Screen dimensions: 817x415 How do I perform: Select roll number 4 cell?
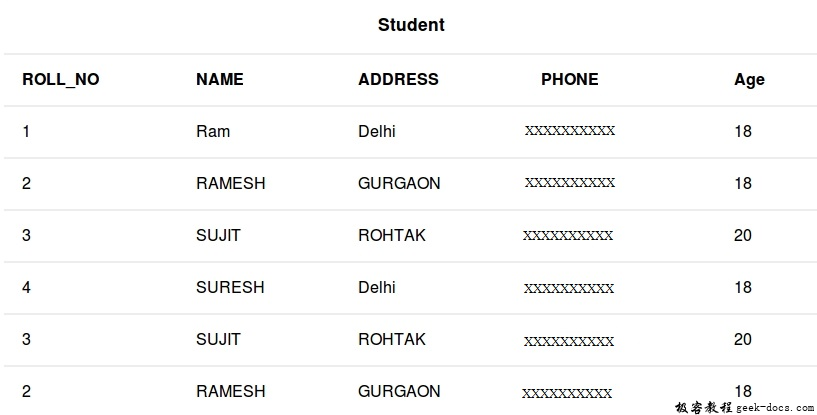[27, 287]
